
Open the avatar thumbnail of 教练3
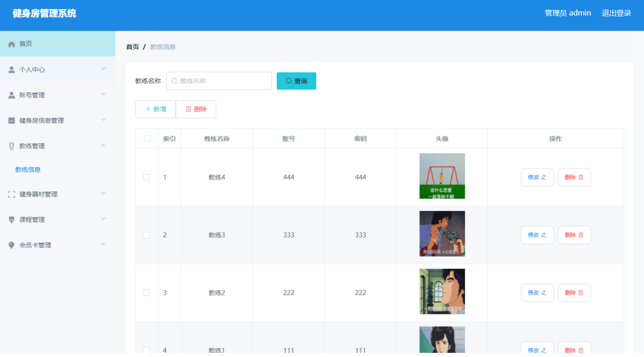pyautogui.click(x=442, y=234)
